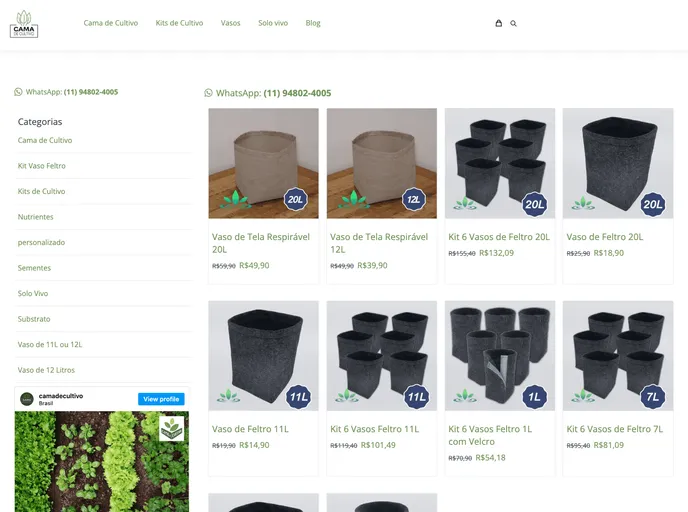Click the Kit 6 Vasos de Feltro 7L image
This screenshot has width=688, height=512.
click(617, 356)
